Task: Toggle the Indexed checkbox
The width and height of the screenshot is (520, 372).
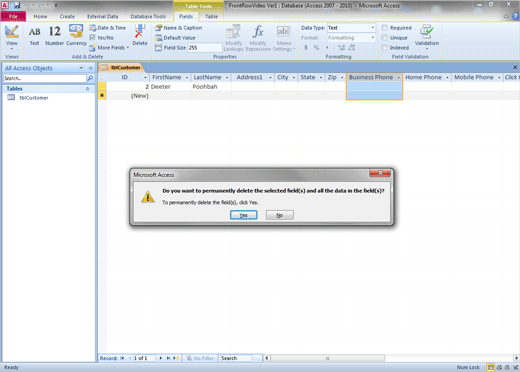Action: coord(385,48)
